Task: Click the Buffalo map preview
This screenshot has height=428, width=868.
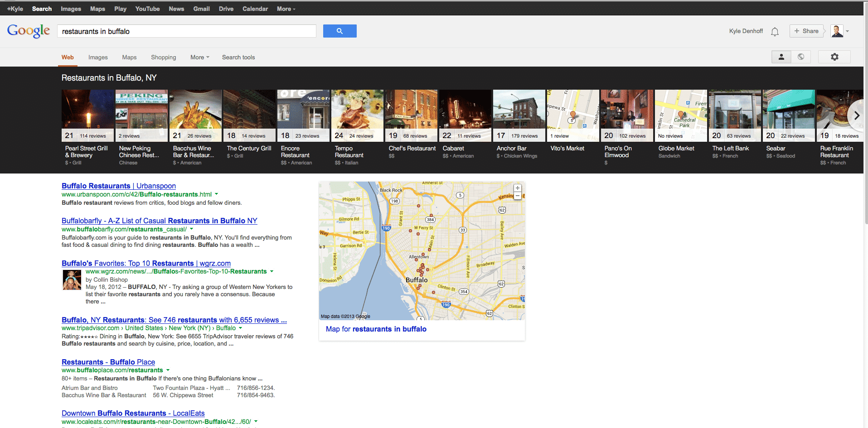Action: coord(422,251)
